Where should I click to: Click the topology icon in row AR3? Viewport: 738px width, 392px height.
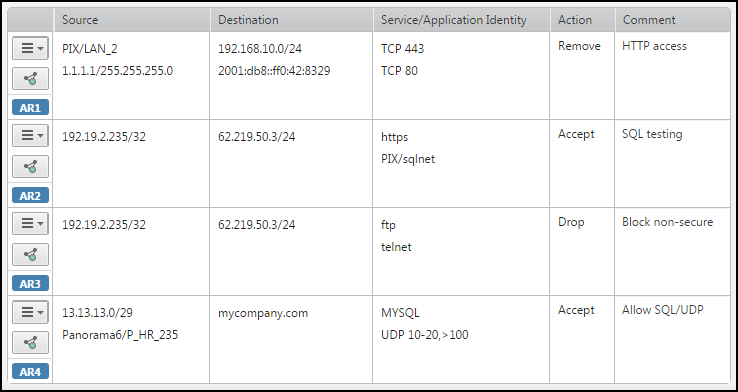30,255
